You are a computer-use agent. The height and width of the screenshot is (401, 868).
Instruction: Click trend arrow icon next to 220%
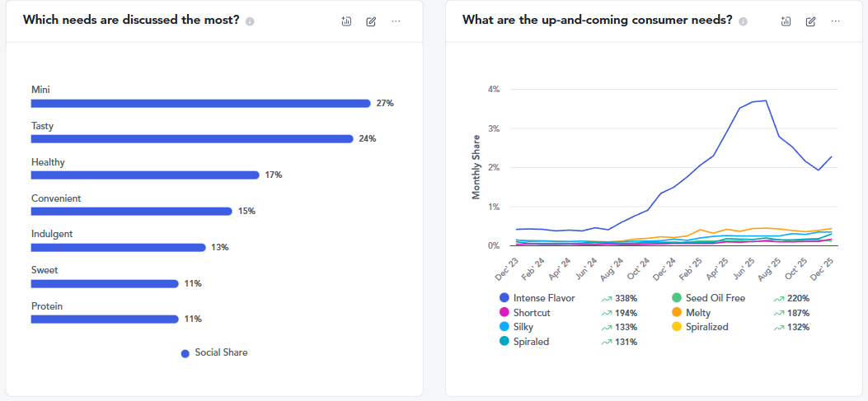point(779,299)
